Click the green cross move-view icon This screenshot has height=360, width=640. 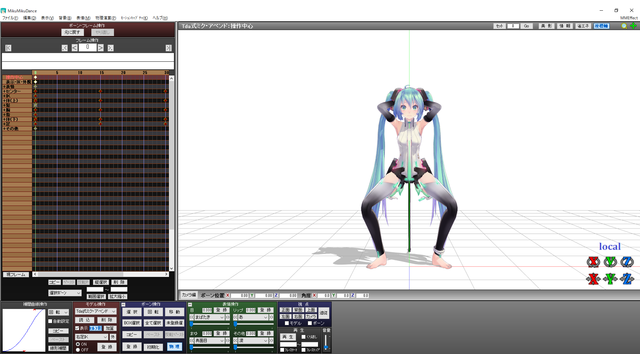pyautogui.click(x=633, y=26)
